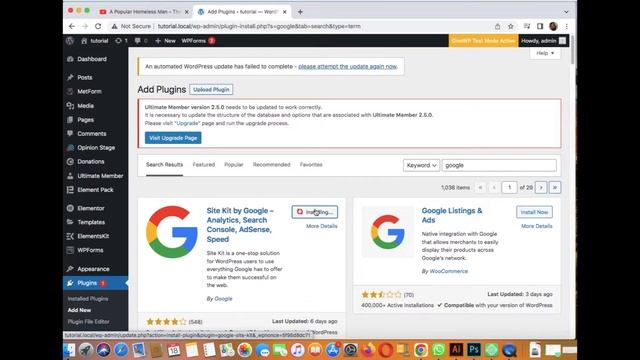Click browser forward arrow
640x360 pixels.
[85, 26]
